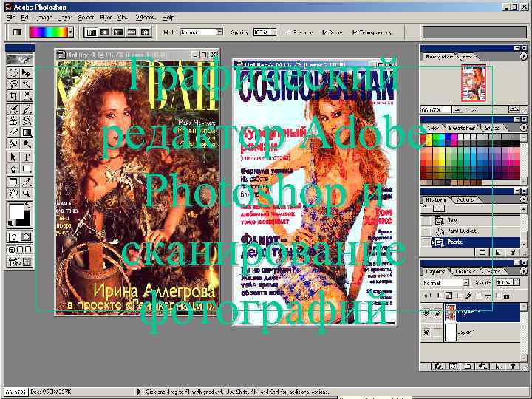Open History palette flyout menu arrow
Image resolution: width=532 pixels, height=399 pixels.
524,199
